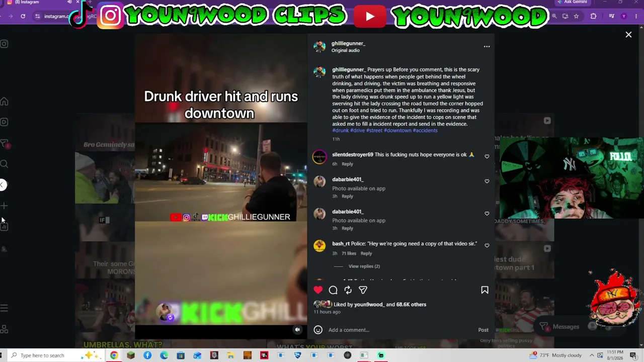Open the zoom magnifier icon in address bar

pyautogui.click(x=554, y=16)
